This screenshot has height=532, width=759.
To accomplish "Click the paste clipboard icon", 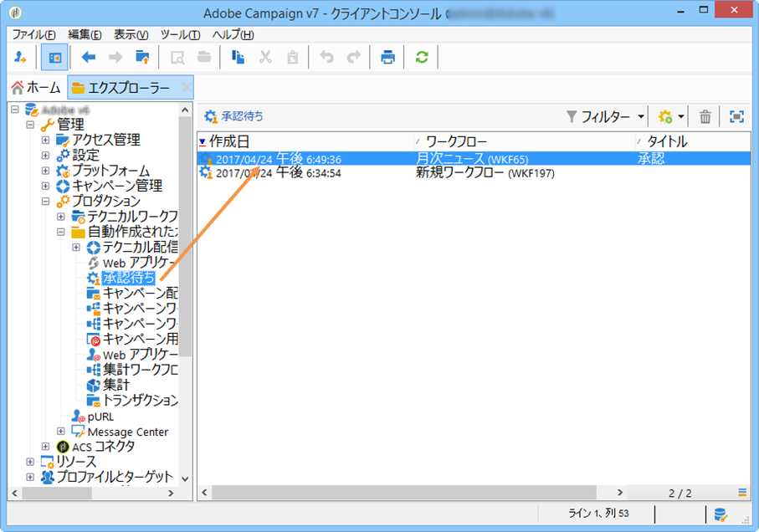I will [x=292, y=58].
